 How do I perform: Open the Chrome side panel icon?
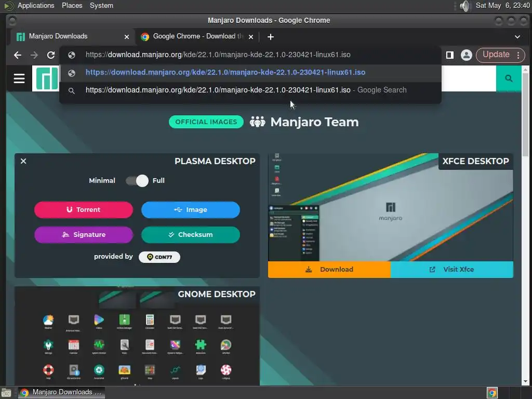(450, 55)
